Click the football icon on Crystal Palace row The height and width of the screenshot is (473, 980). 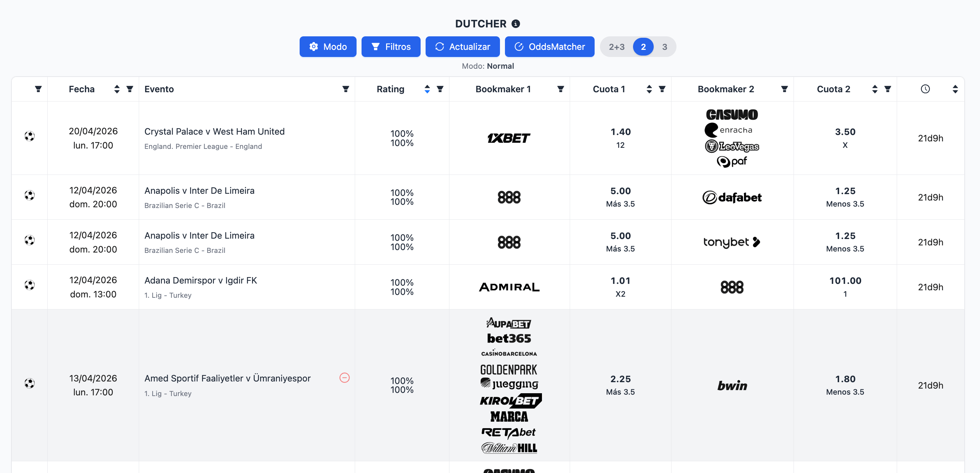(x=29, y=136)
